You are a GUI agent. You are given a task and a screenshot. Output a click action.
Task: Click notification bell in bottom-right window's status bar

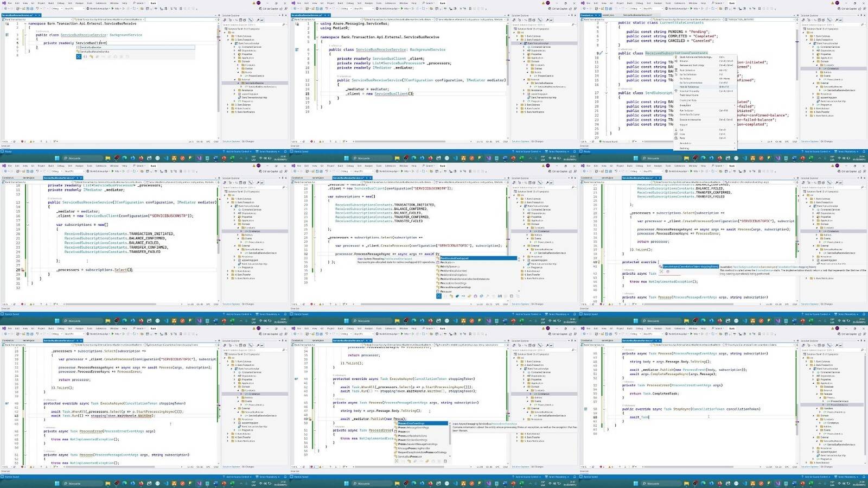click(864, 477)
